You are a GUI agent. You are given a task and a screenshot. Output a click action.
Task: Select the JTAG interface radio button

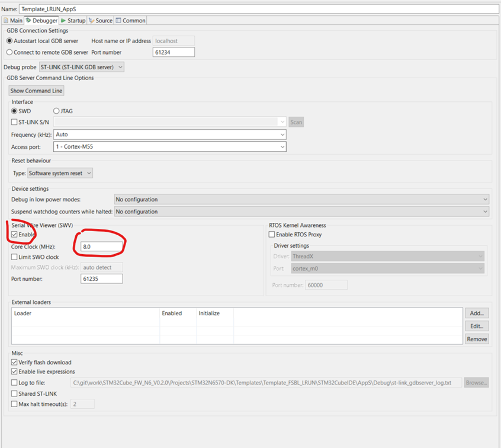pos(56,111)
